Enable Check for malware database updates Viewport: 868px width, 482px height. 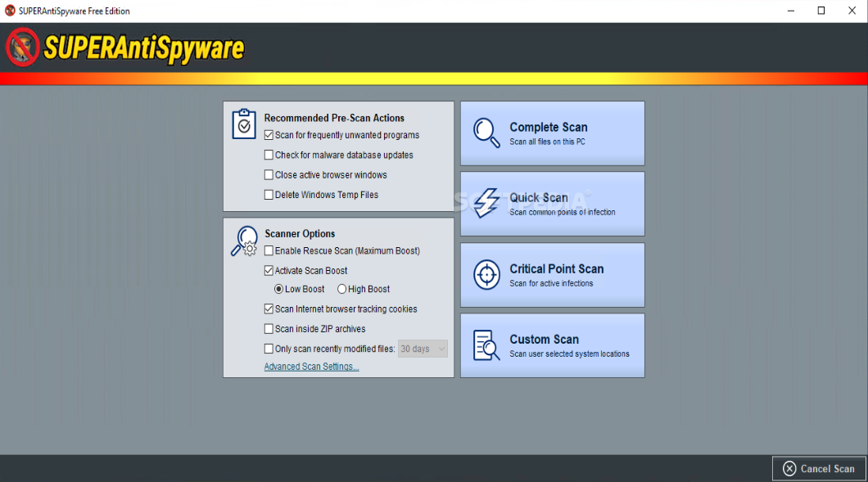click(269, 155)
